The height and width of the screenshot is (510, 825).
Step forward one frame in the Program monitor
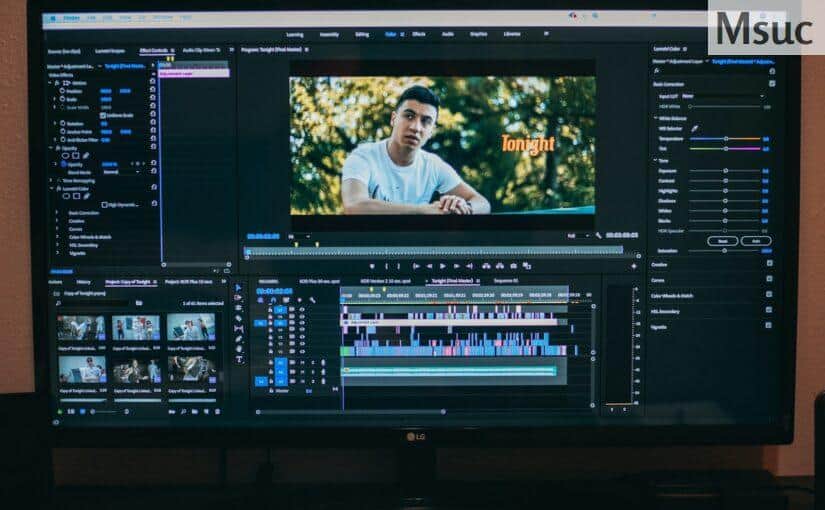(x=456, y=266)
